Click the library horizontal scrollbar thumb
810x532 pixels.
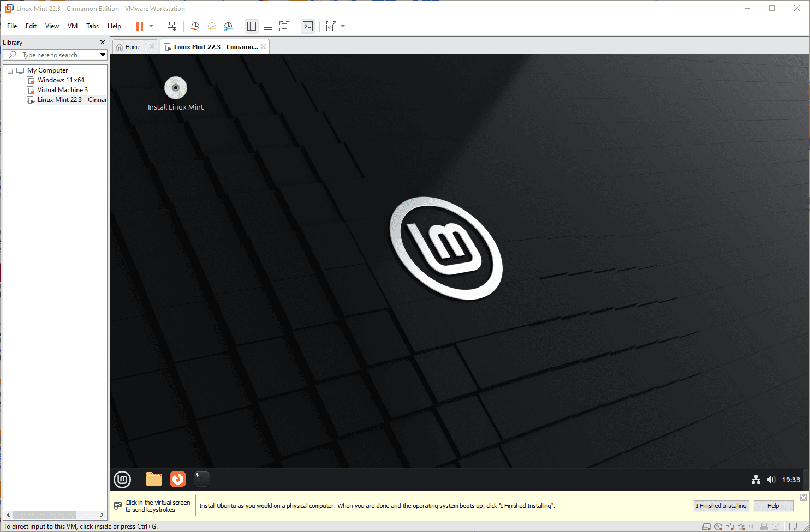44,515
